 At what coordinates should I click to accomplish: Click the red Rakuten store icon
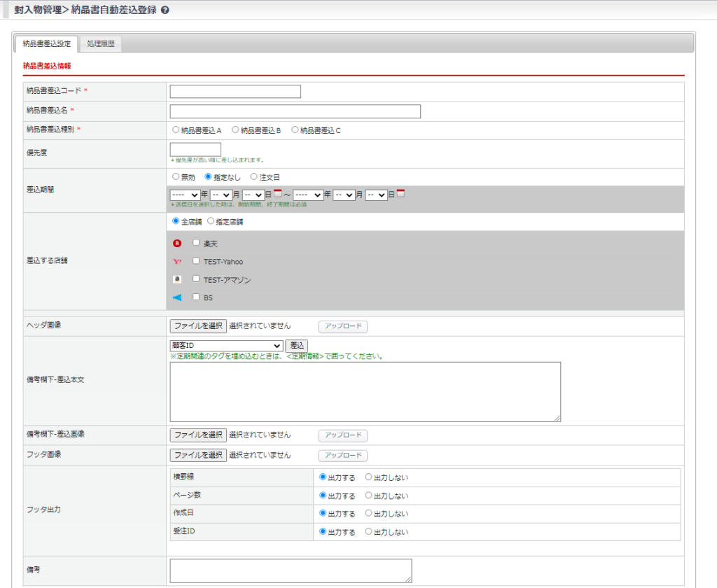coord(177,244)
